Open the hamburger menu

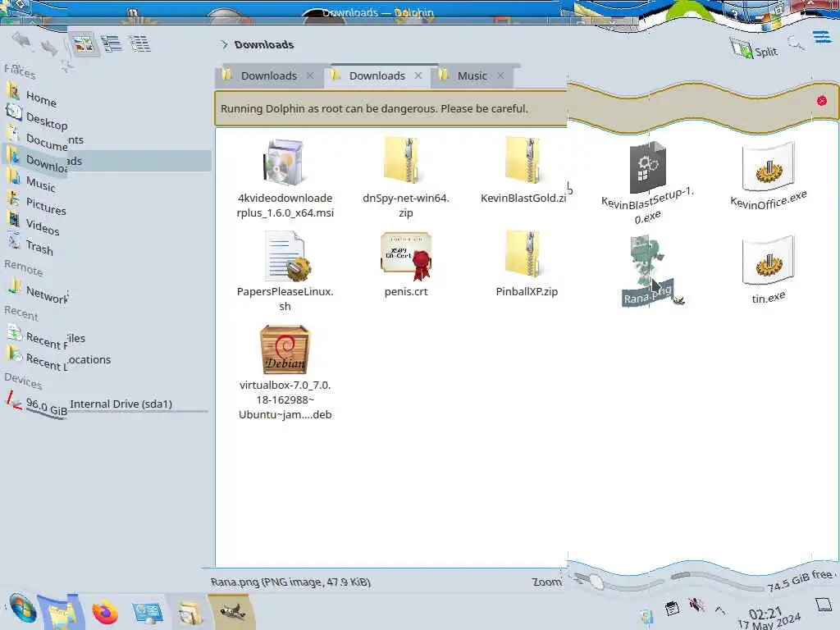click(822, 38)
